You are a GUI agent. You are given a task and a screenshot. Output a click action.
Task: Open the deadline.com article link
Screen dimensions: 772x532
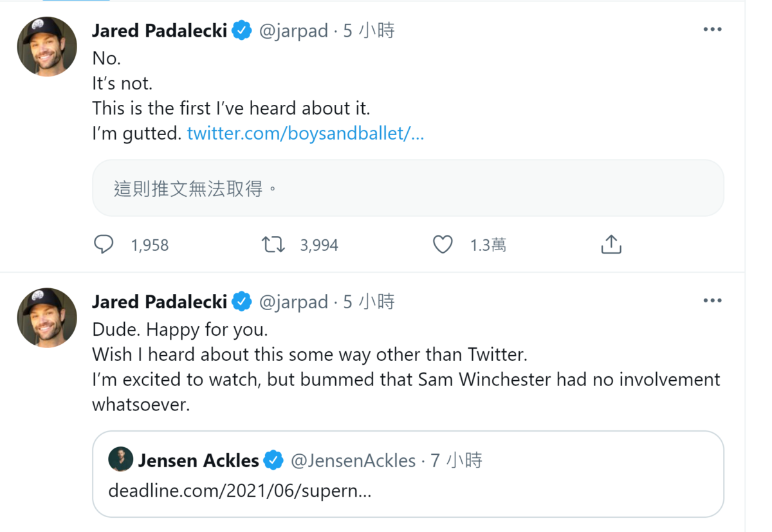[x=239, y=491]
